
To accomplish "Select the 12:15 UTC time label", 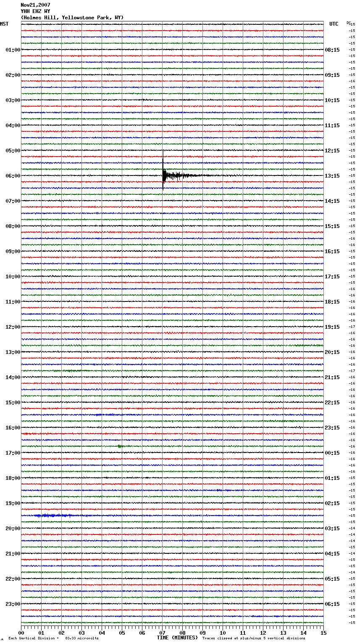I will pyautogui.click(x=332, y=151).
